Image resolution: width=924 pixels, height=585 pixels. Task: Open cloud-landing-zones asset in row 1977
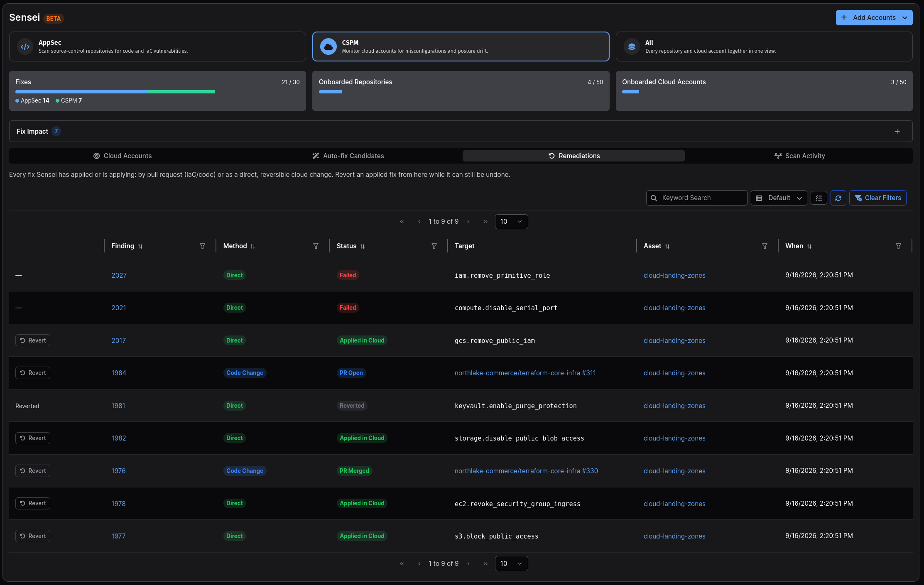pyautogui.click(x=674, y=536)
